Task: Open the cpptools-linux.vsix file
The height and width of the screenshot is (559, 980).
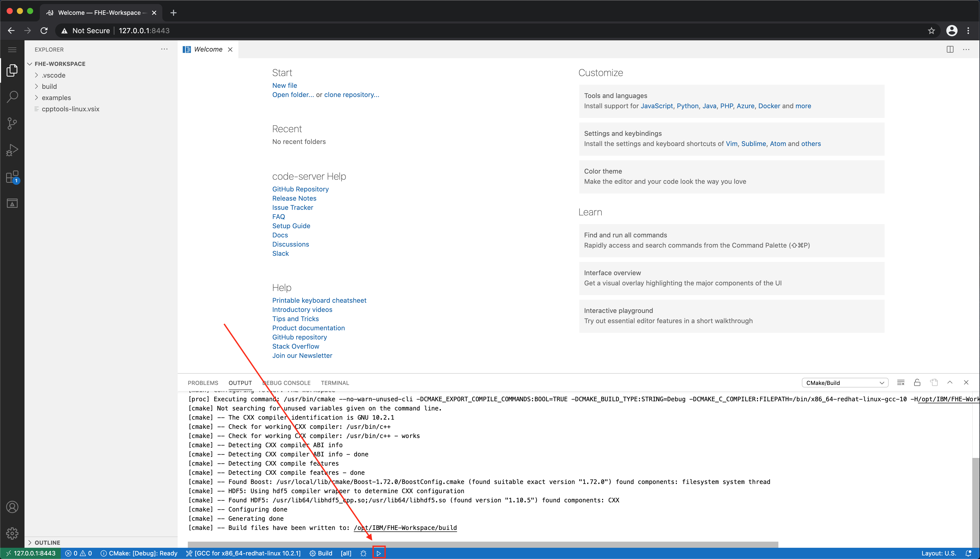Action: [x=70, y=109]
